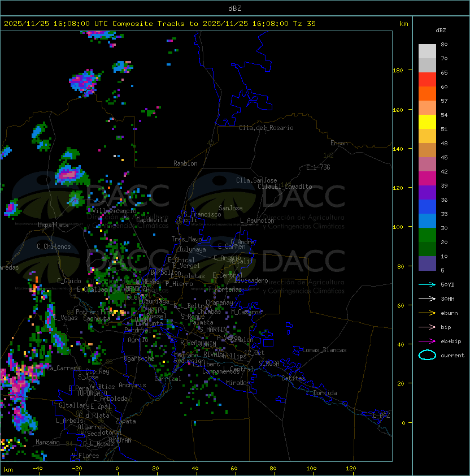Click the 'Anchoris' map label

point(132,385)
